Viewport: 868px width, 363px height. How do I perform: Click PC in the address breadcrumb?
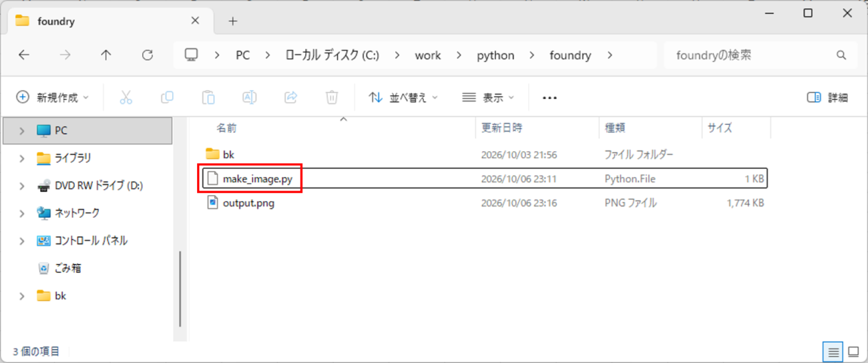coord(243,55)
